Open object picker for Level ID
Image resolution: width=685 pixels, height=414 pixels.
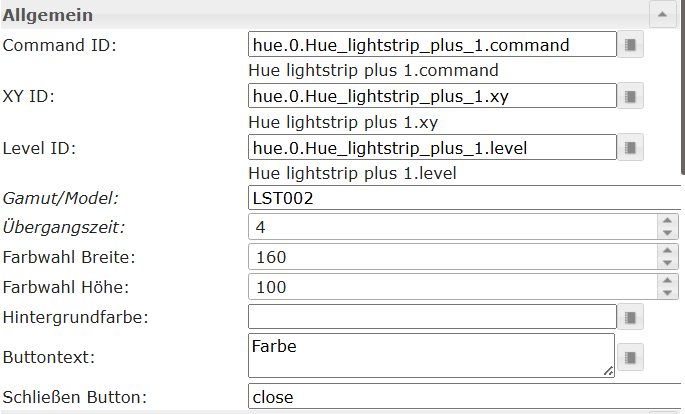click(630, 149)
